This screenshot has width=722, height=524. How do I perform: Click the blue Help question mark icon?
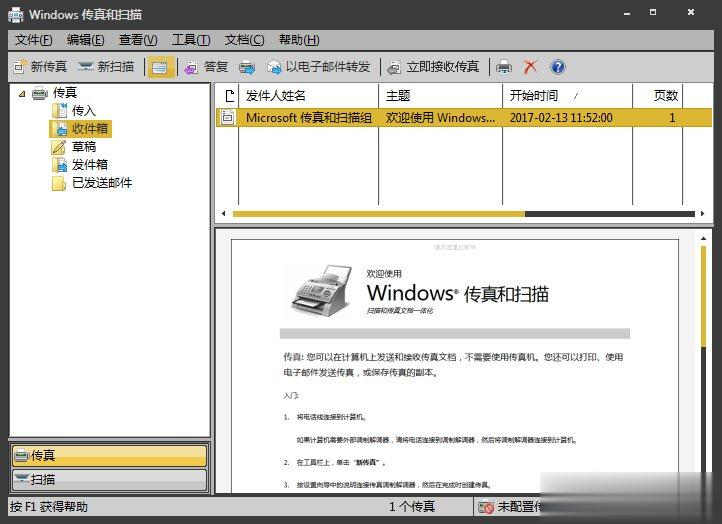click(558, 67)
